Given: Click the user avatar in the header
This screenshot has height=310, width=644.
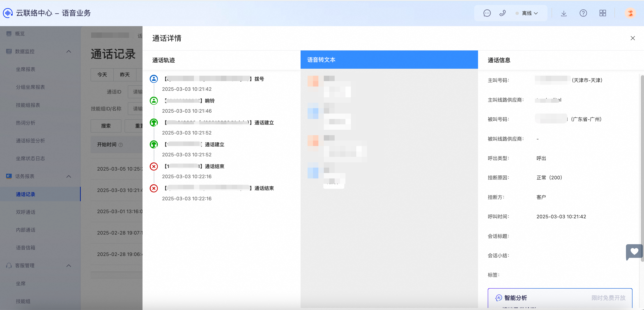Looking at the screenshot, I should [630, 13].
